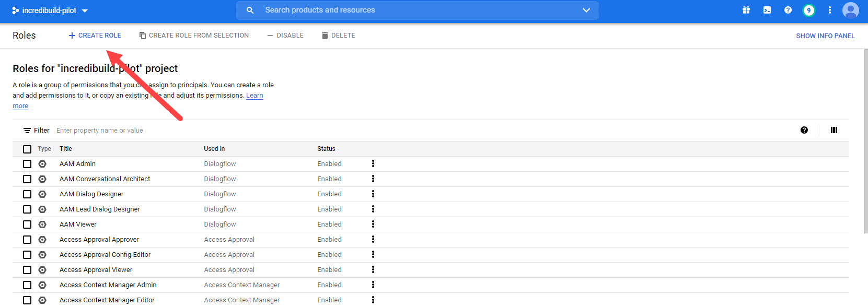Follow the Learn more link
The image size is (868, 307).
coord(254,96)
